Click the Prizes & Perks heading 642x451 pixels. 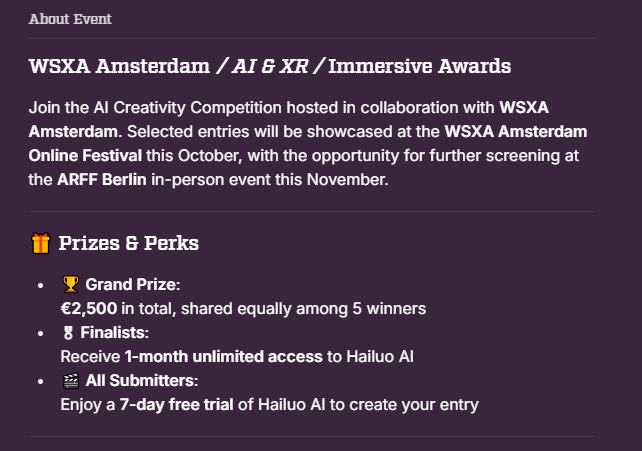pyautogui.click(x=129, y=243)
